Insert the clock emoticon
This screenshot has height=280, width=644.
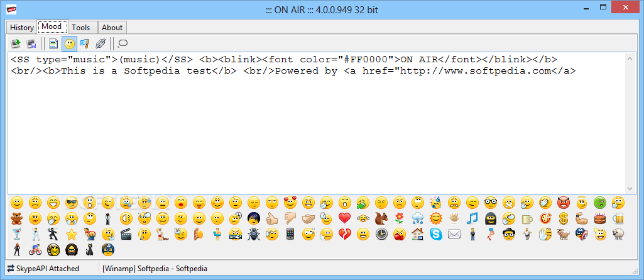[x=381, y=234]
